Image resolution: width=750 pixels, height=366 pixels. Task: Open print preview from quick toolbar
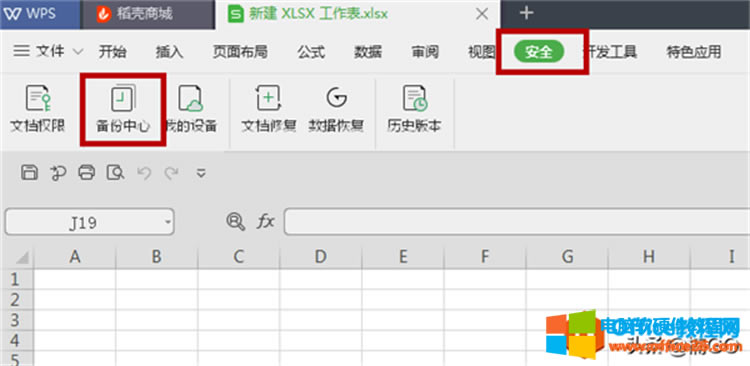pyautogui.click(x=115, y=172)
